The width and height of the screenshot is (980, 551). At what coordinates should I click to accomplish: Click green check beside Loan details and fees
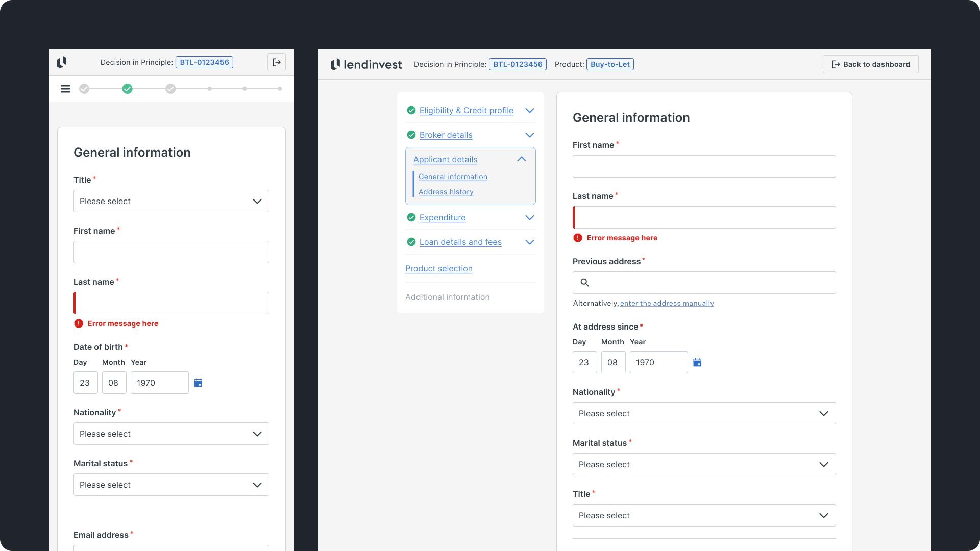pyautogui.click(x=411, y=242)
